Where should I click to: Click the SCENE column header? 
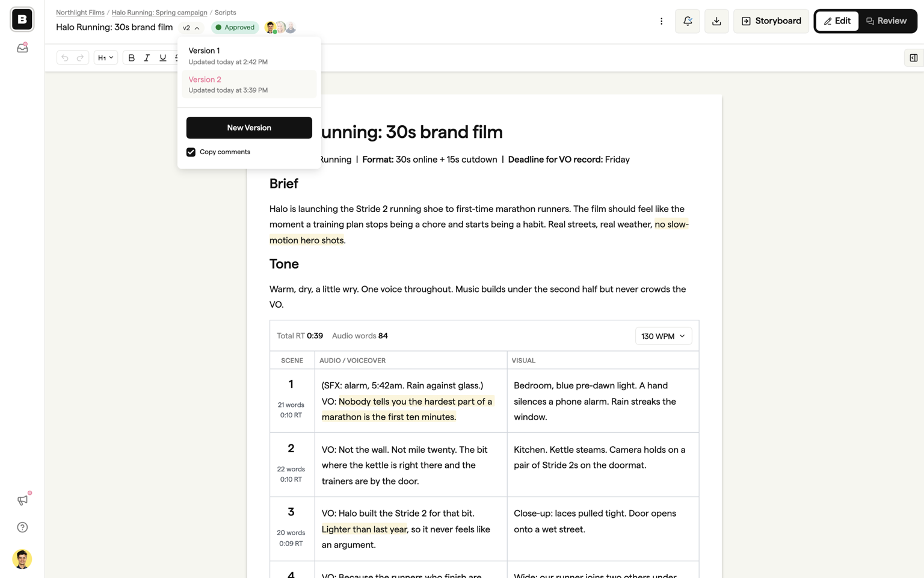[292, 361]
